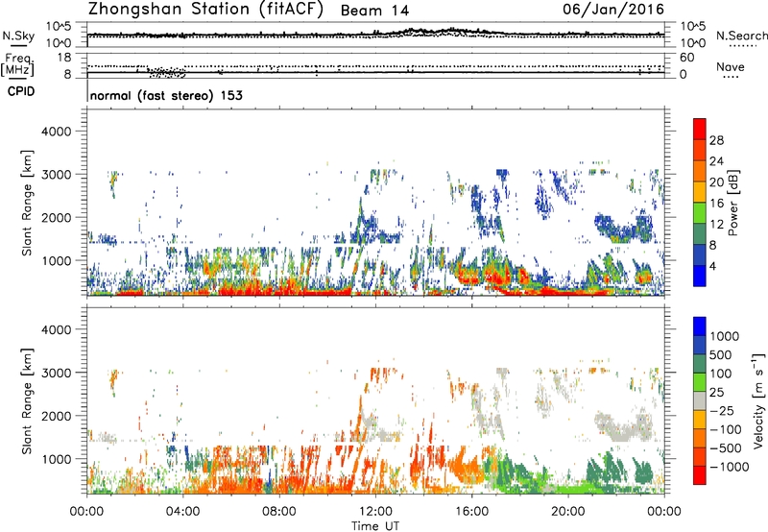Select the Beam 14 label
Viewport: 768px width, 532px height.
tap(374, 11)
